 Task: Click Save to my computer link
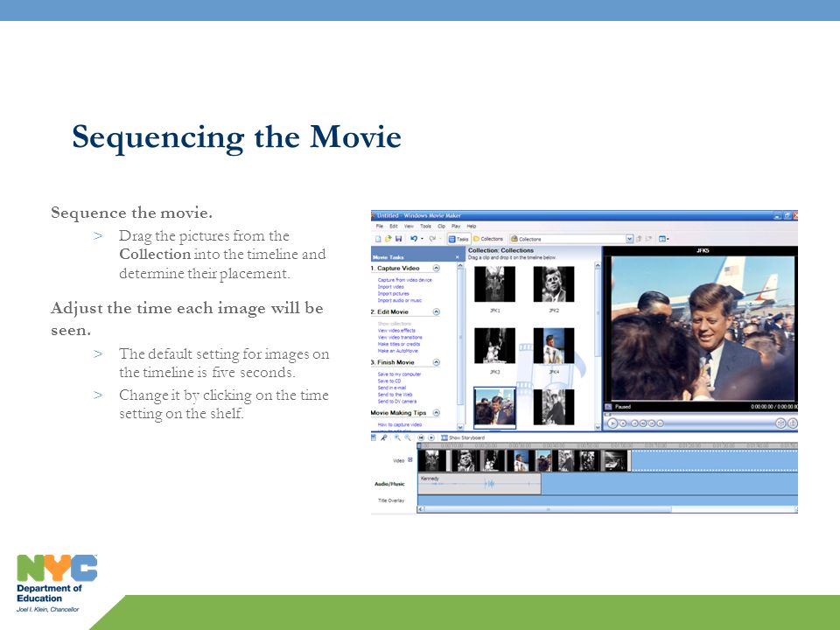399,374
